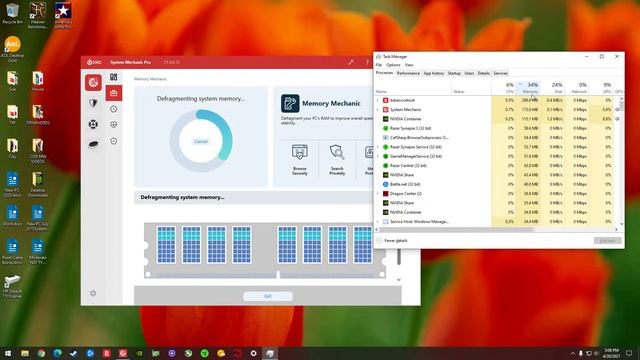The height and width of the screenshot is (360, 640).
Task: Switch to the Details tab in Task Manager
Action: [x=484, y=73]
